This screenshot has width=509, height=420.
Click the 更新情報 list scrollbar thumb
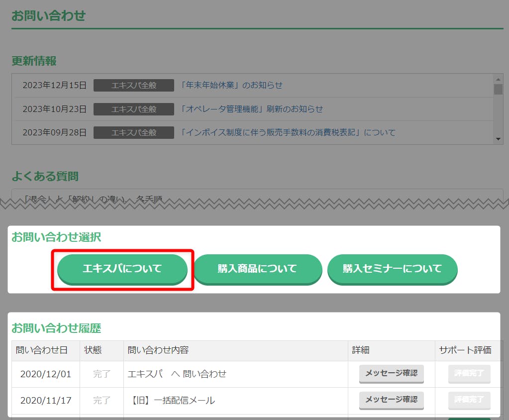click(x=498, y=89)
